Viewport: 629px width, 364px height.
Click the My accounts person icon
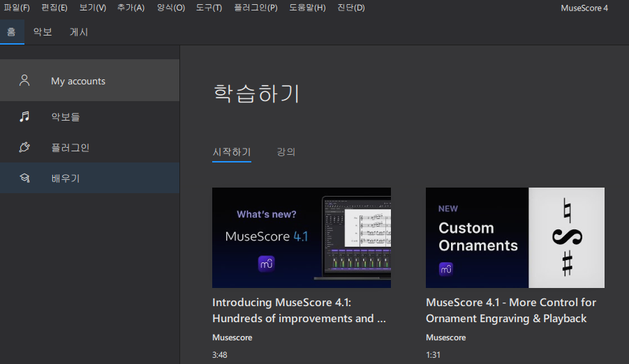coord(24,80)
